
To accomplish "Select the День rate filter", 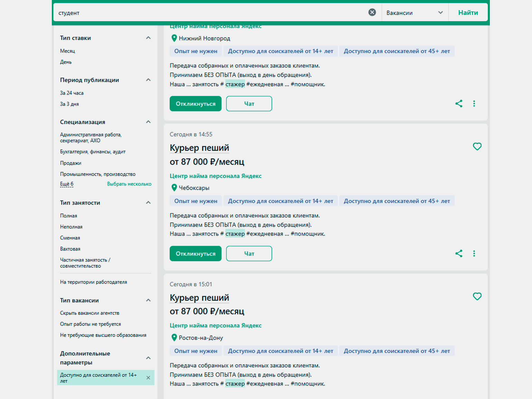I will [x=66, y=62].
